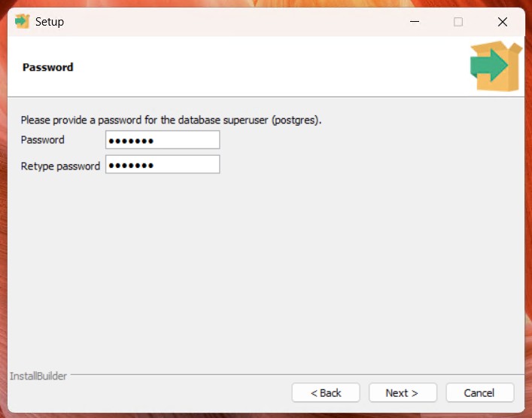This screenshot has width=532, height=418.
Task: Focus the Password input field
Action: pyautogui.click(x=163, y=139)
